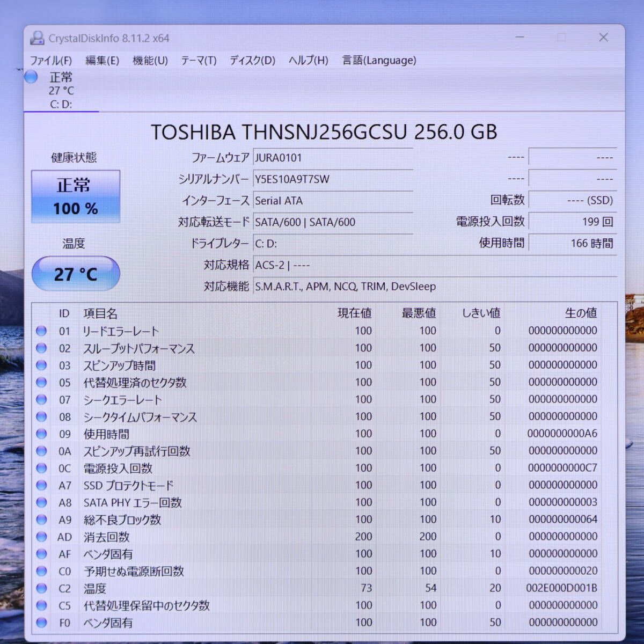Select the 総不良ブロック数 raw value 000000000064
This screenshot has width=644, height=644.
point(563,519)
